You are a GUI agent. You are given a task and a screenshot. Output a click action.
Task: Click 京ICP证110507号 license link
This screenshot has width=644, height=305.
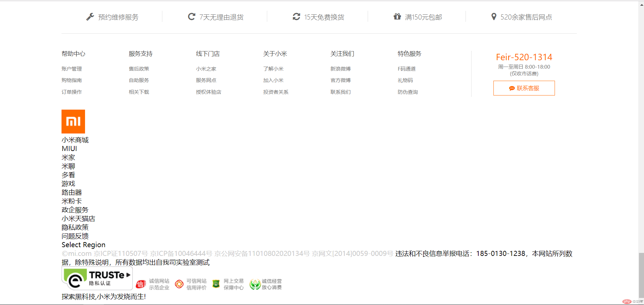121,254
